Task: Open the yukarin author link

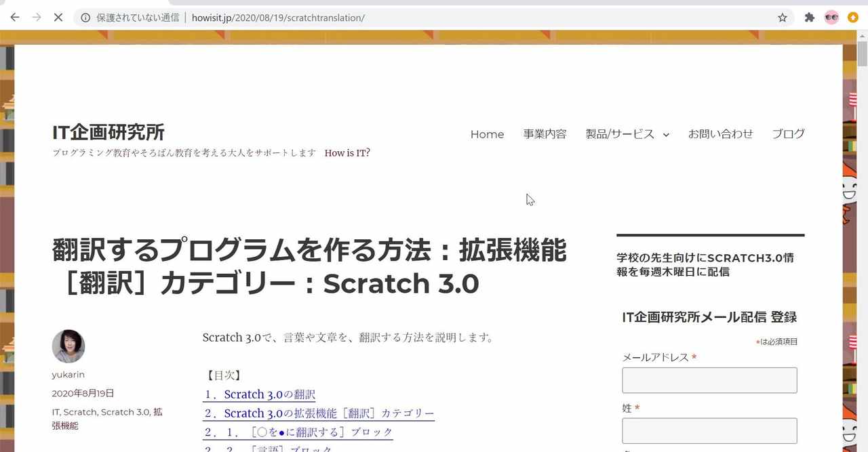Action: pyautogui.click(x=68, y=375)
